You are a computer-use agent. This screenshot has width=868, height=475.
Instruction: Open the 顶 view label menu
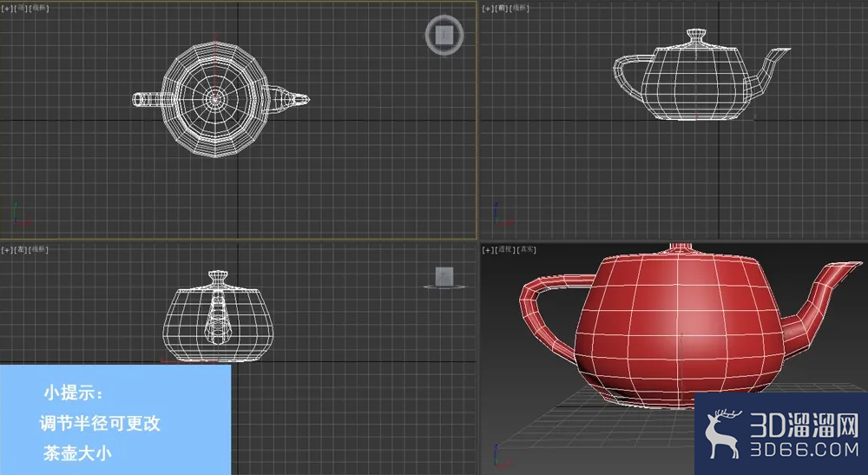coord(21,9)
